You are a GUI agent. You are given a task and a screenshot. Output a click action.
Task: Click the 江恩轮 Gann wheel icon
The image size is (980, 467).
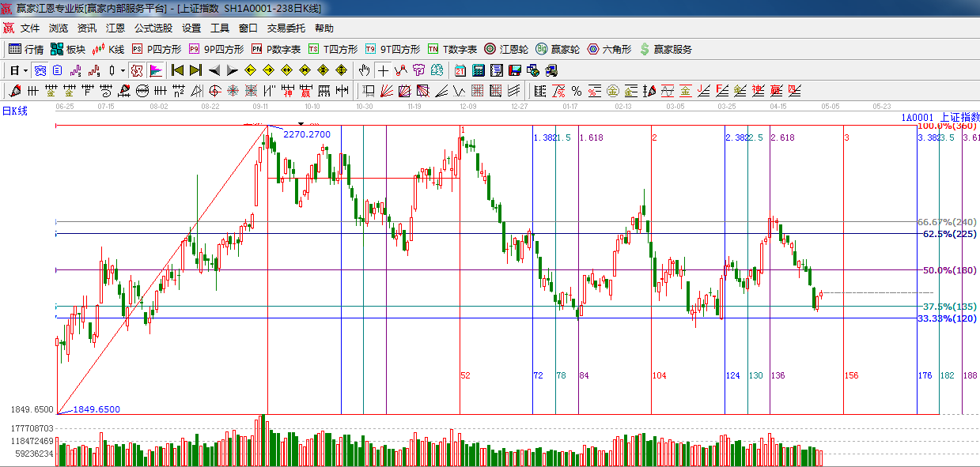(506, 49)
